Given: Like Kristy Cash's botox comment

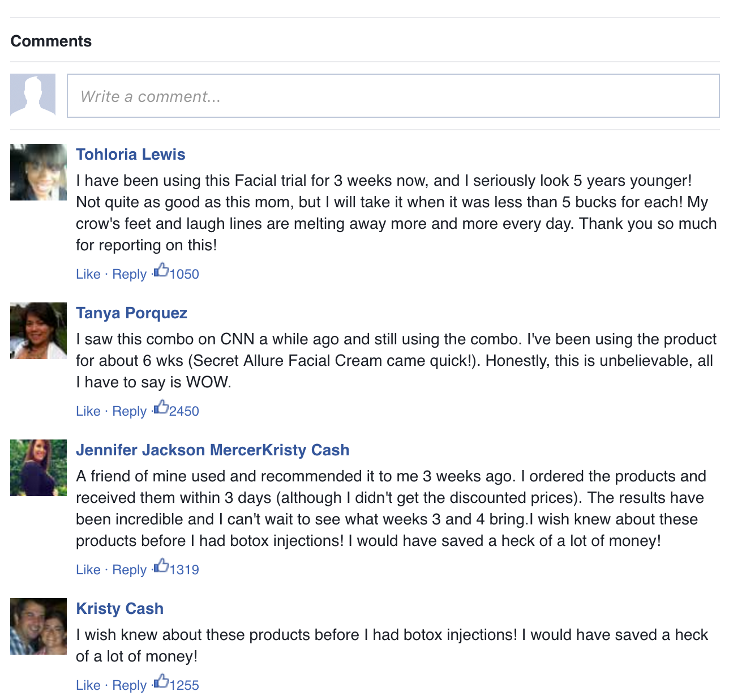Looking at the screenshot, I should (x=88, y=685).
